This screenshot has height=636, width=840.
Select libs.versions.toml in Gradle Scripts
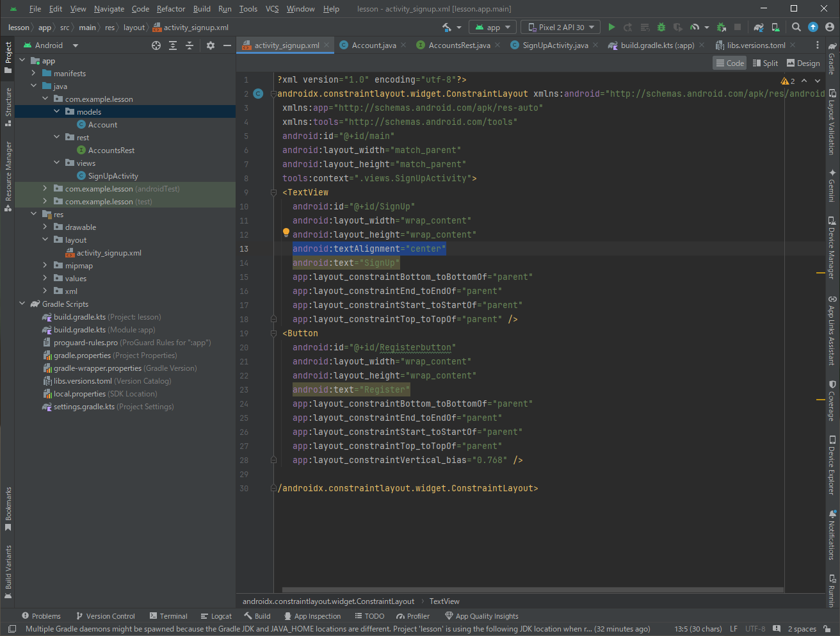coord(83,380)
